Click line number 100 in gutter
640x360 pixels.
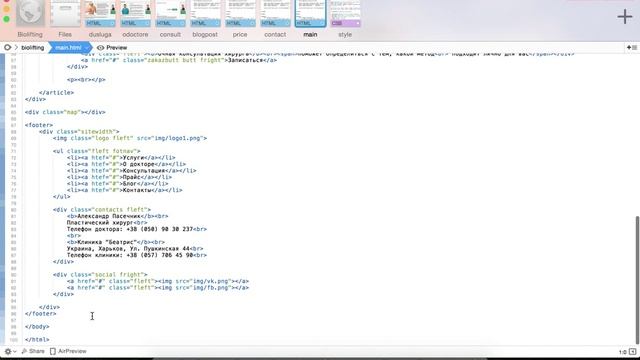pos(13,340)
